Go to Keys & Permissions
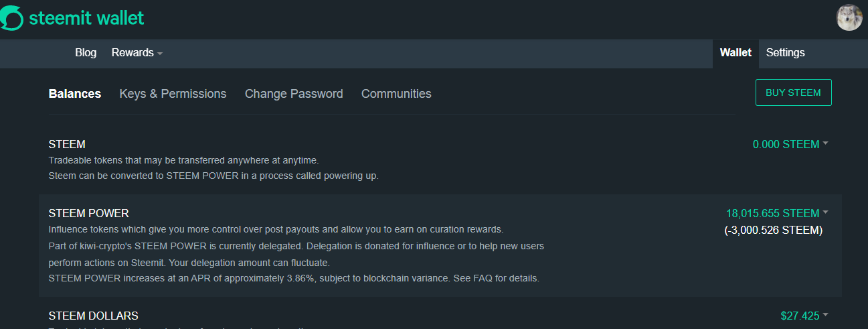Screen dimensions: 868x329 click(x=173, y=94)
